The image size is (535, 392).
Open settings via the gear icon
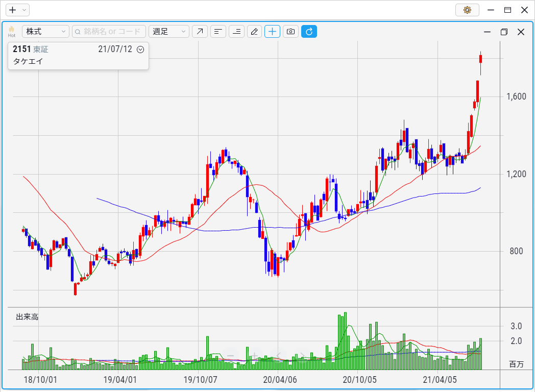point(467,10)
